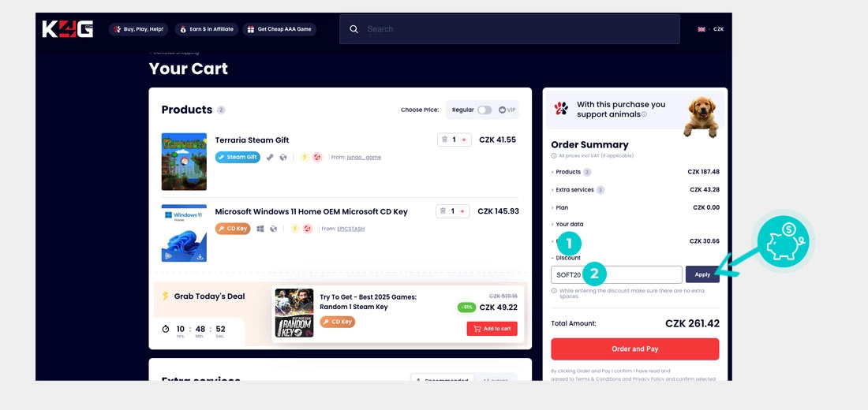Image resolution: width=868 pixels, height=410 pixels.
Task: Open the Buy, Play, Help! menu
Action: coord(138,29)
